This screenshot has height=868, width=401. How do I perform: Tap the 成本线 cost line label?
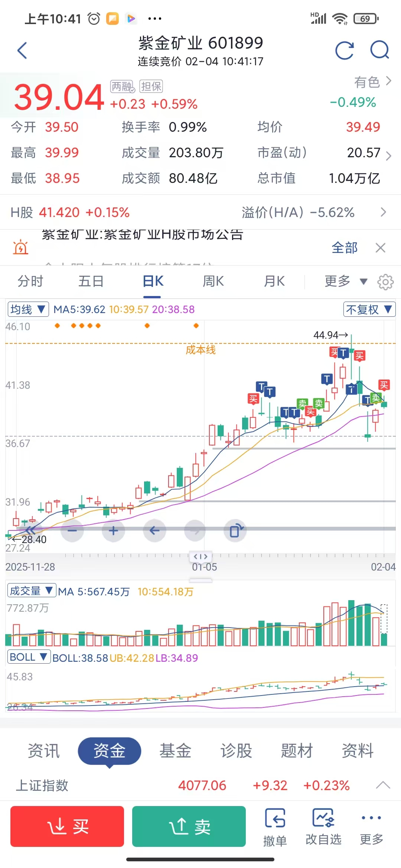[x=200, y=350]
